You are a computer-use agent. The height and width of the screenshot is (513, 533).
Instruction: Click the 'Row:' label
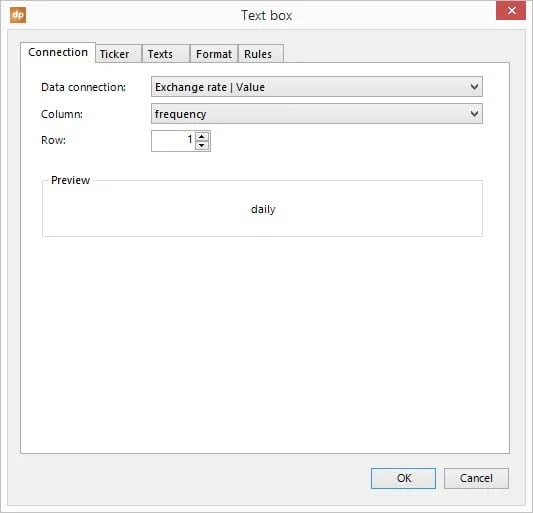pyautogui.click(x=53, y=140)
